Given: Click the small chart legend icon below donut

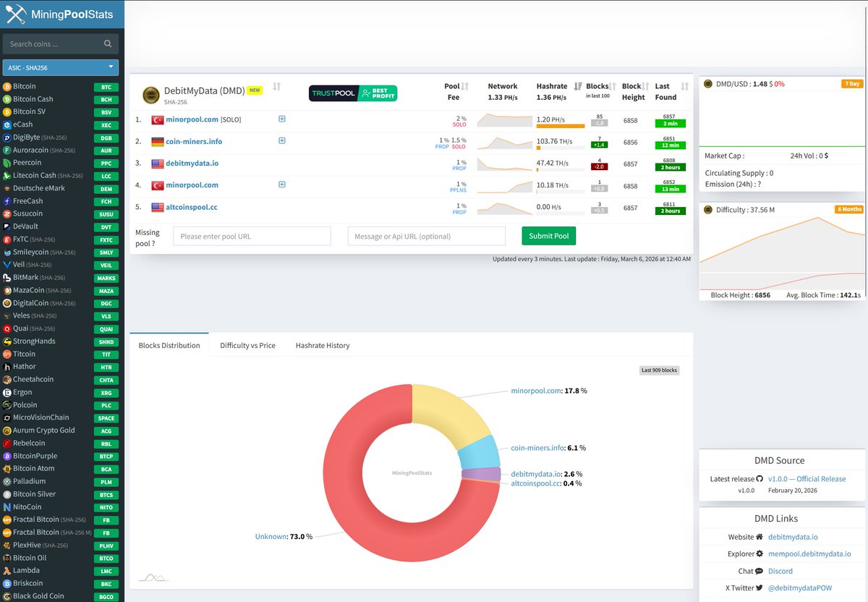Looking at the screenshot, I should tap(153, 577).
